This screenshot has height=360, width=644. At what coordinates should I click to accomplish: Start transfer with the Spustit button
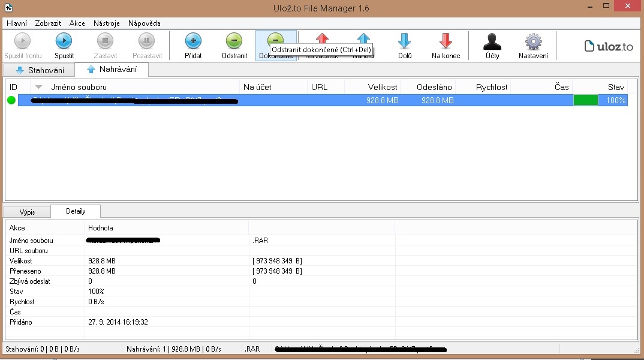click(64, 46)
